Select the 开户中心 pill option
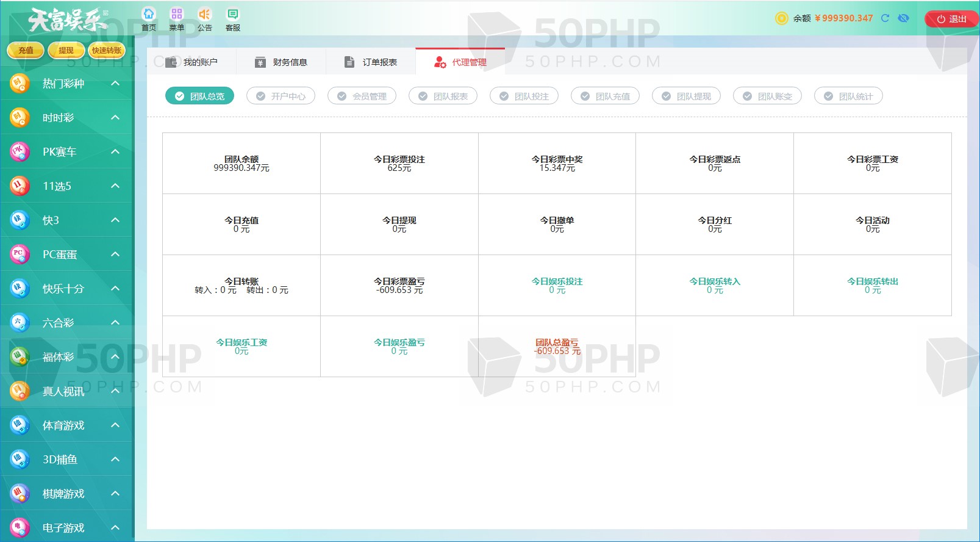The height and width of the screenshot is (542, 980). click(281, 96)
